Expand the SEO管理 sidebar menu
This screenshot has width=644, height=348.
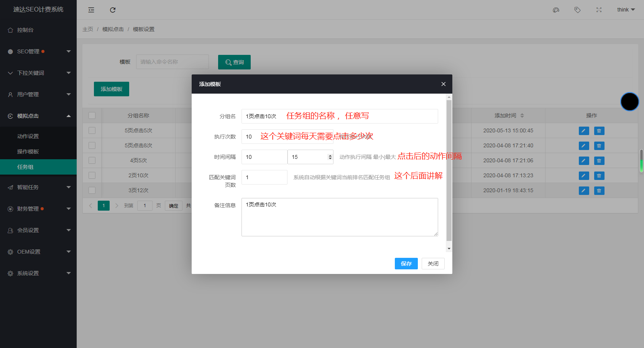pos(38,51)
